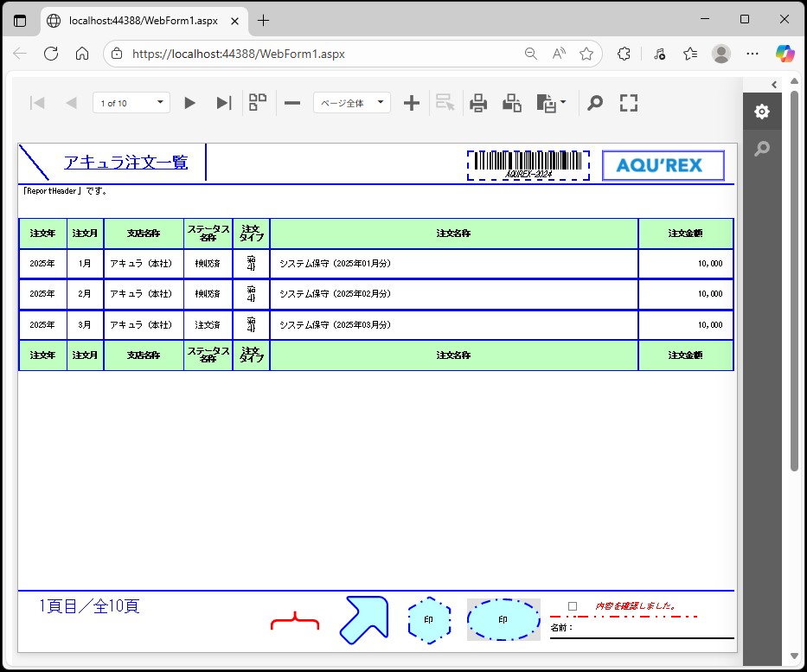Open search tab in side panel

[x=761, y=149]
